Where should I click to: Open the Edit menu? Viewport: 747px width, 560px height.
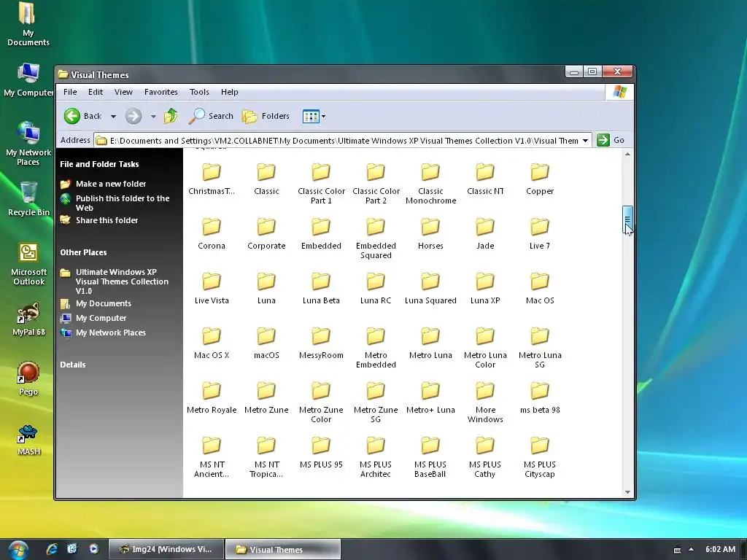[96, 92]
